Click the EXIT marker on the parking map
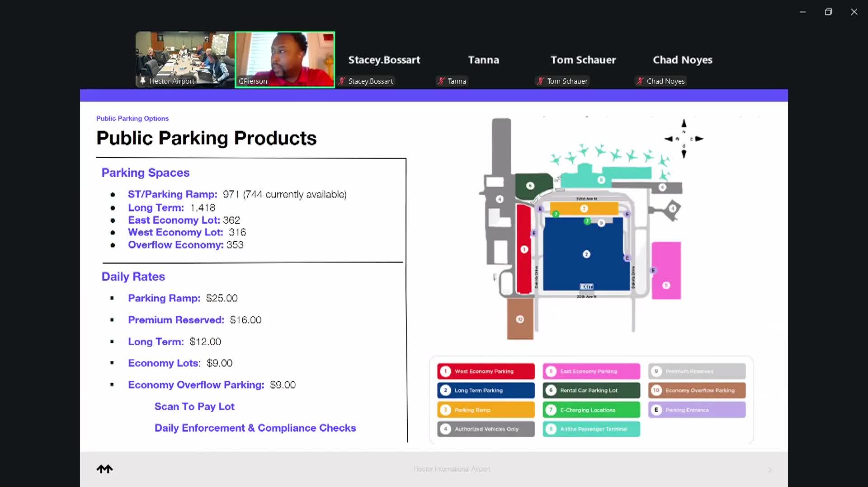This screenshot has height=487, width=868. (x=586, y=286)
